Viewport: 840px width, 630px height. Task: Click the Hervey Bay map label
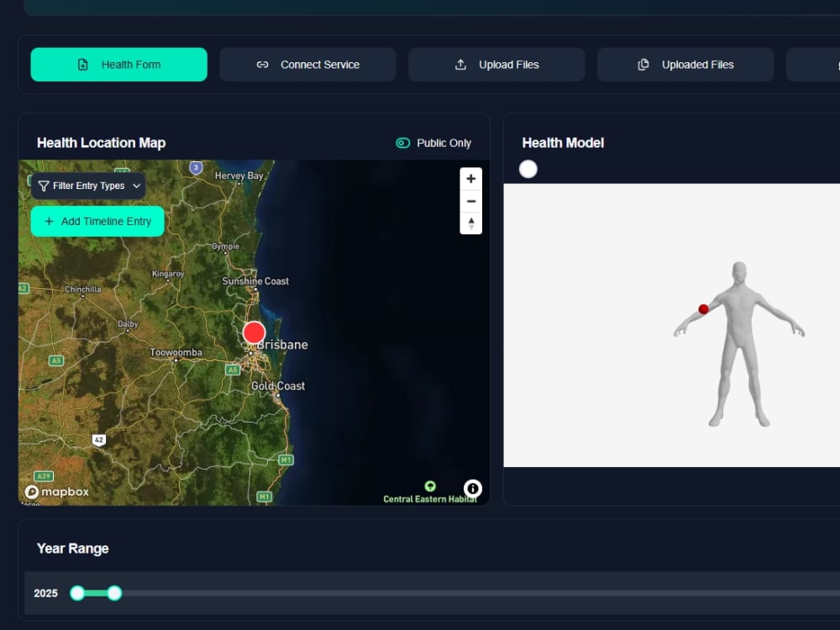point(239,176)
